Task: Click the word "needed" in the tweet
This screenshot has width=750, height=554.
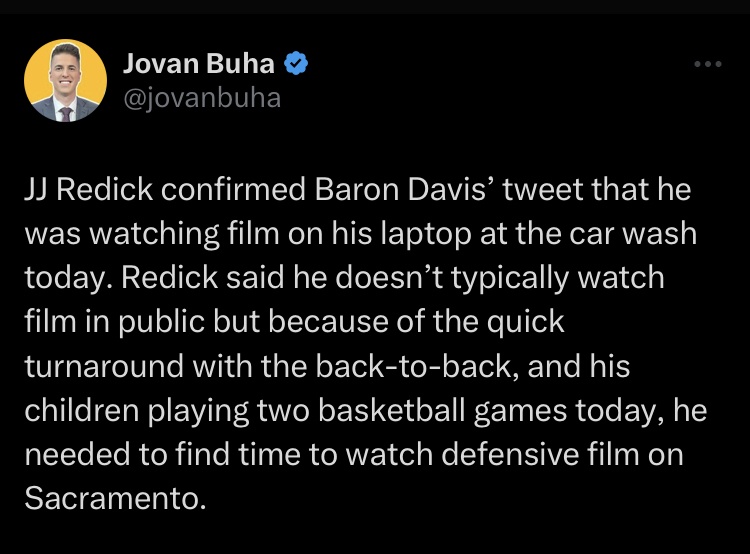Action: tap(74, 454)
